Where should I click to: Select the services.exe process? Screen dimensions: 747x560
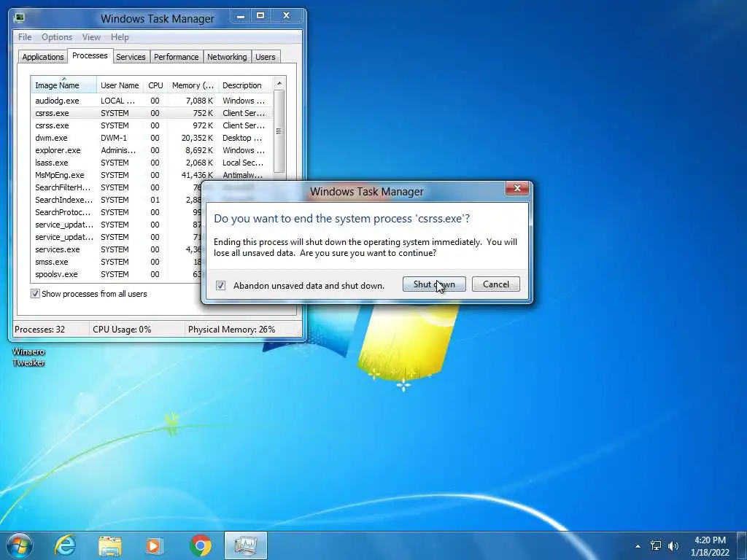pyautogui.click(x=117, y=249)
